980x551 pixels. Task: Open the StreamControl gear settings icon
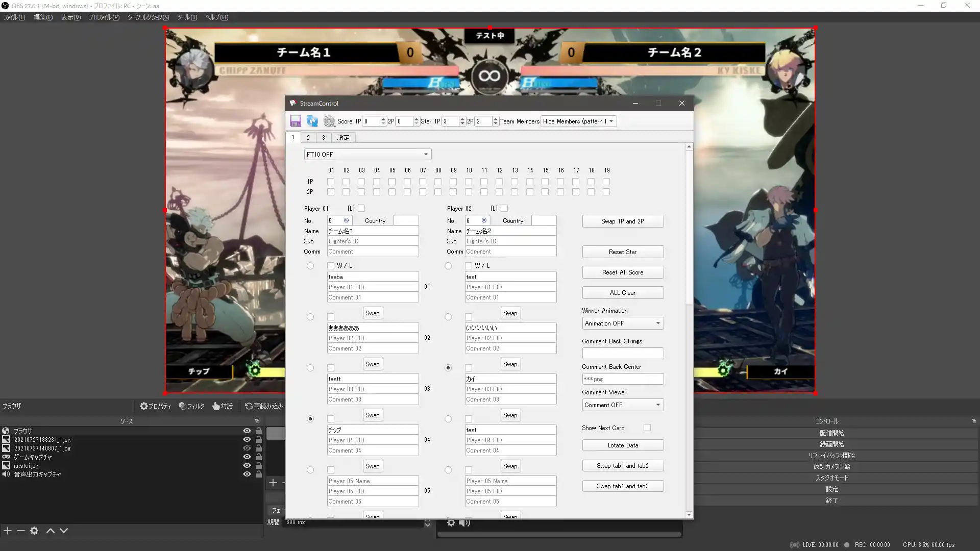[329, 121]
